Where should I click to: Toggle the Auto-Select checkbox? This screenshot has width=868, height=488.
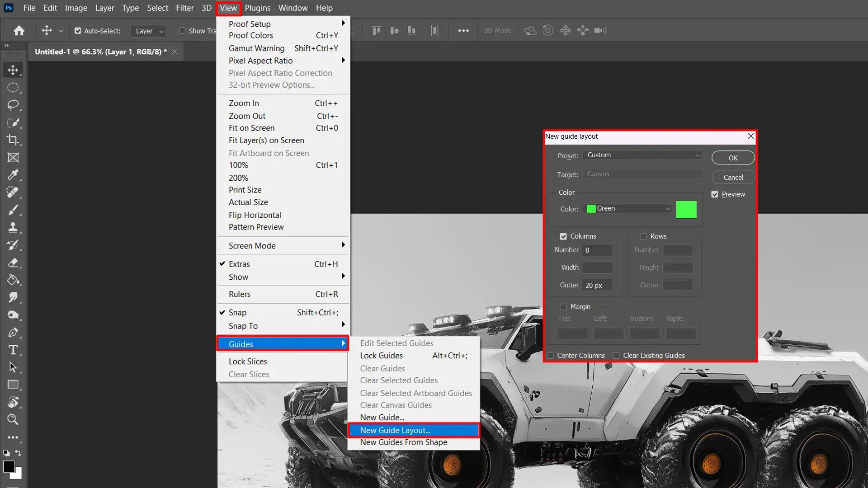click(x=78, y=31)
